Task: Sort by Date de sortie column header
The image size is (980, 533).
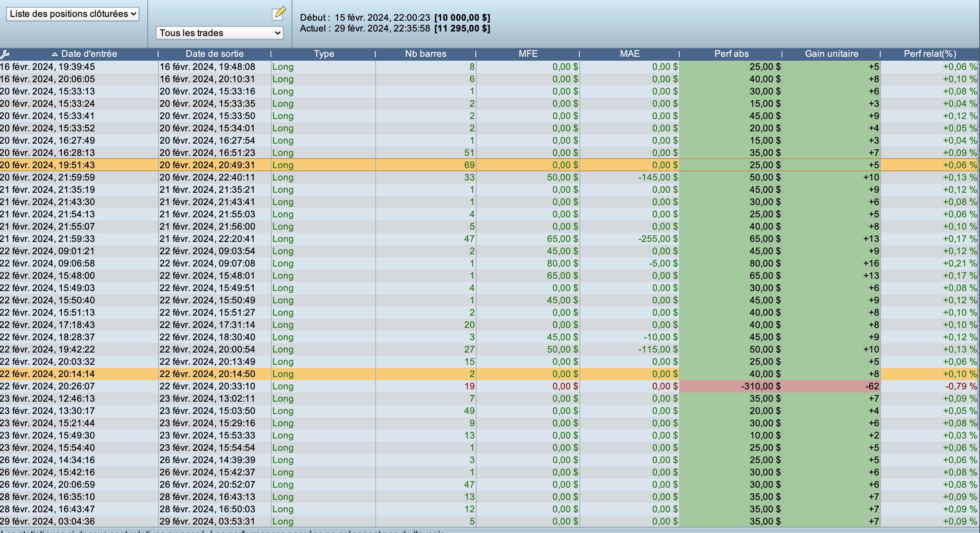Action: click(214, 54)
